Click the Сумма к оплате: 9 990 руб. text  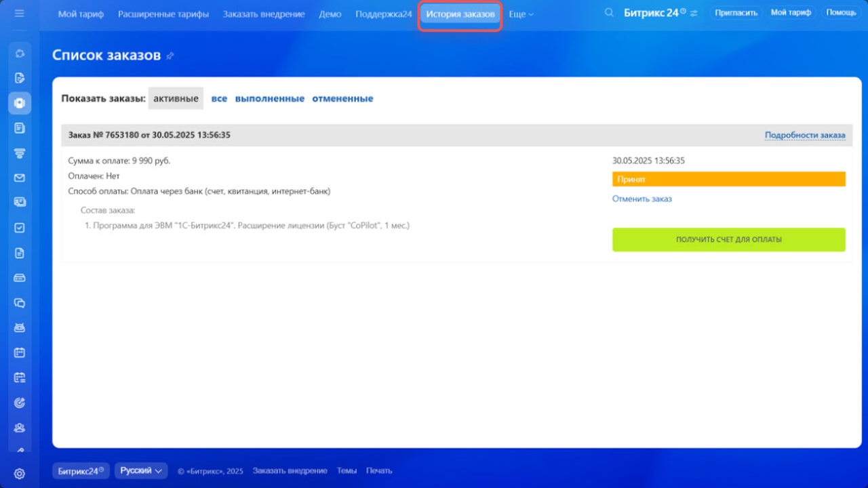pos(119,161)
